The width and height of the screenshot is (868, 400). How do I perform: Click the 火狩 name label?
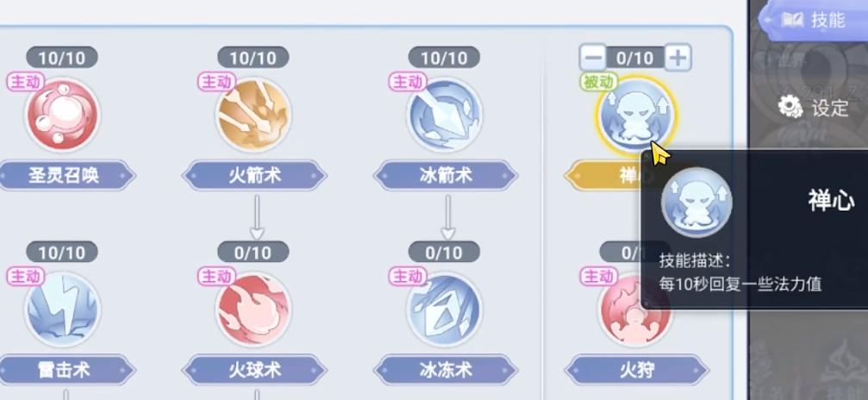pos(637,370)
